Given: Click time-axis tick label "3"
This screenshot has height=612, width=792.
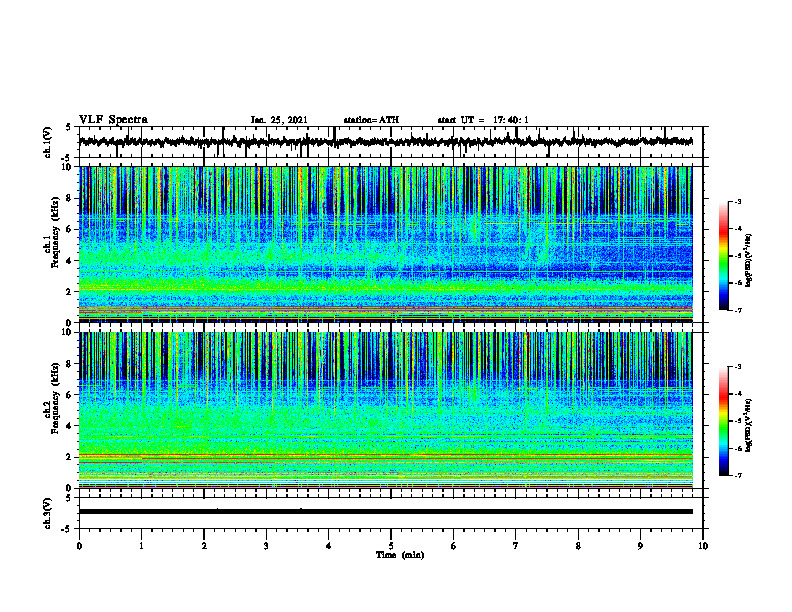Looking at the screenshot, I should 266,545.
